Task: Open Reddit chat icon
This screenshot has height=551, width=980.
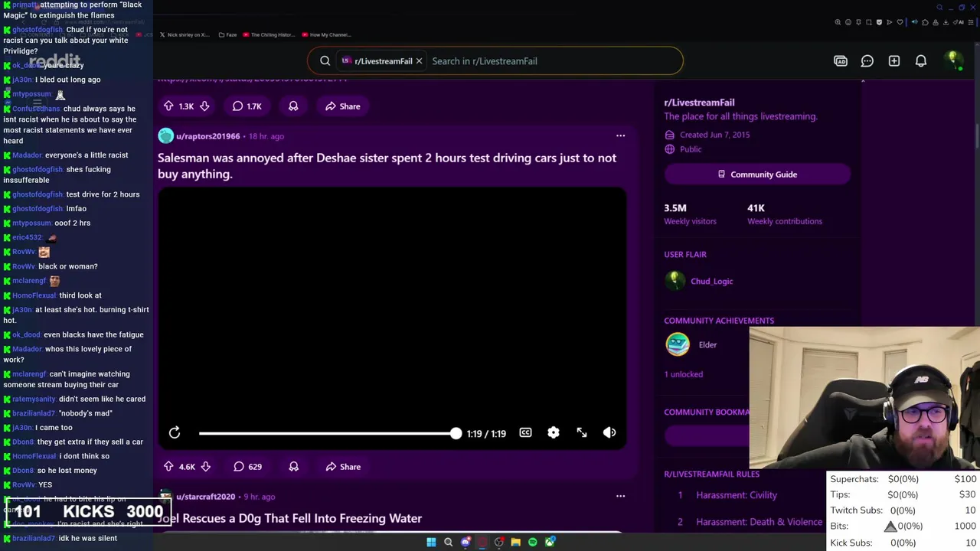Action: pyautogui.click(x=867, y=61)
